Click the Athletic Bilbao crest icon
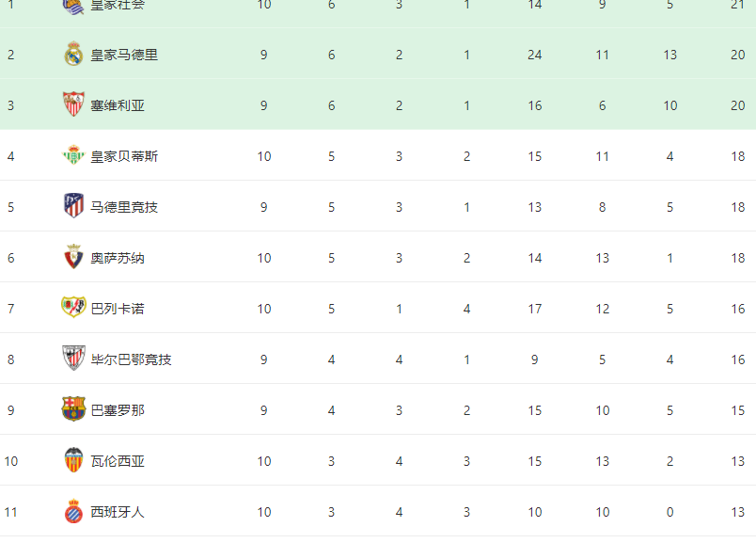 point(73,358)
